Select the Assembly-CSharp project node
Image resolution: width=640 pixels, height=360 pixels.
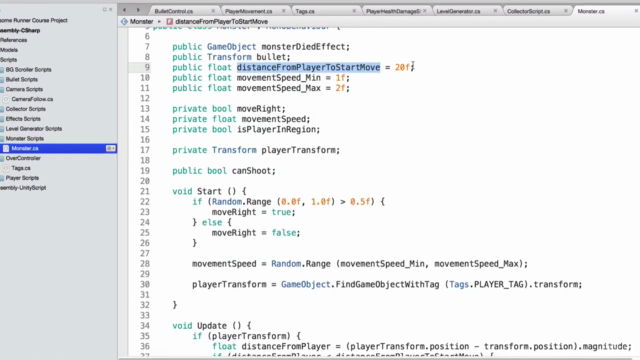20,31
